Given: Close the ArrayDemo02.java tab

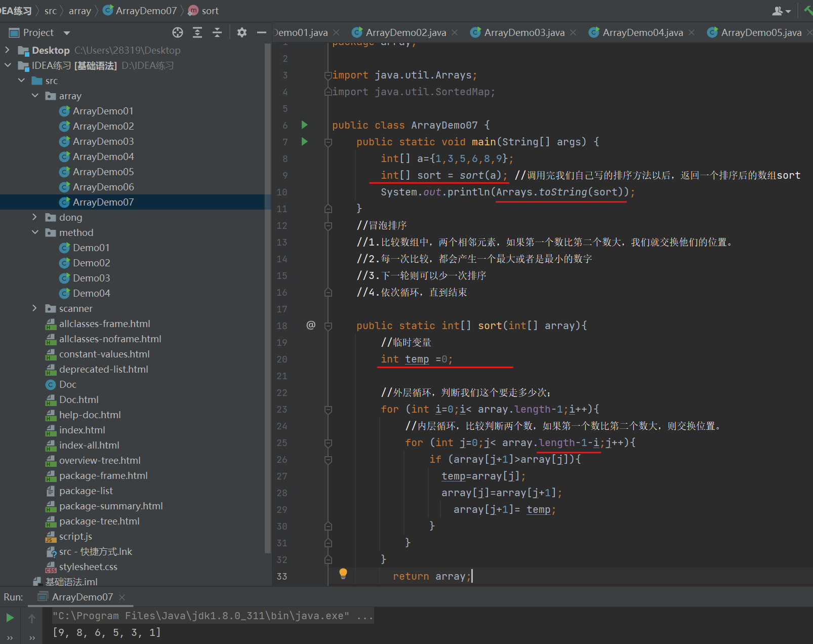Looking at the screenshot, I should tap(455, 33).
